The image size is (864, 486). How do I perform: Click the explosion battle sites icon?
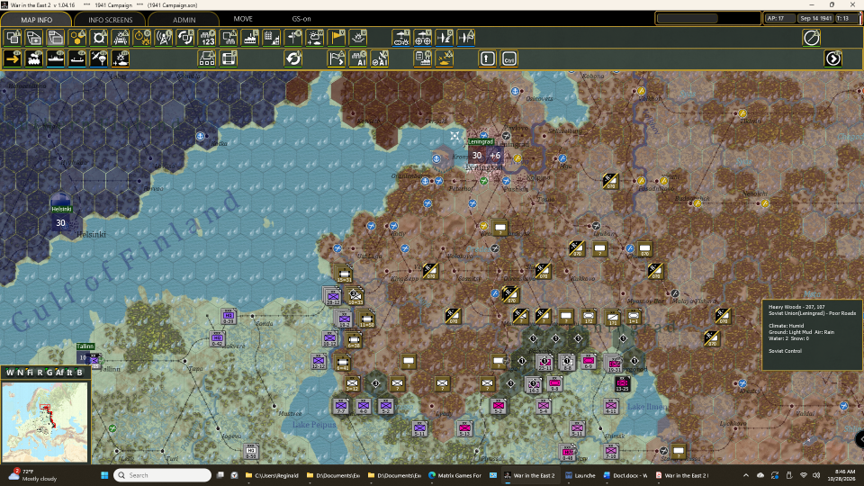tap(358, 37)
